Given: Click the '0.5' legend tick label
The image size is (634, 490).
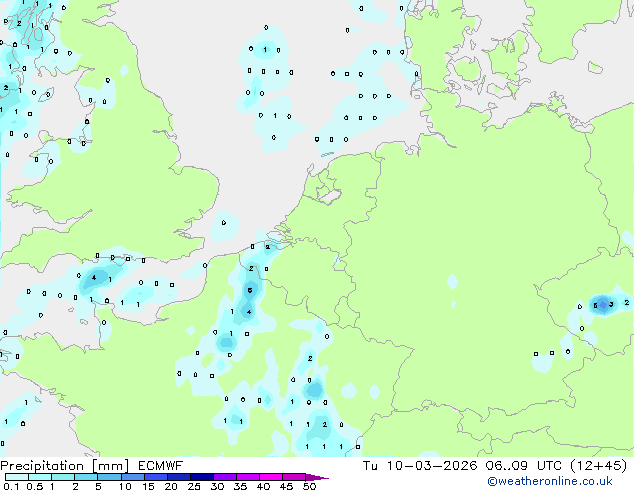Looking at the screenshot, I should pyautogui.click(x=35, y=486).
